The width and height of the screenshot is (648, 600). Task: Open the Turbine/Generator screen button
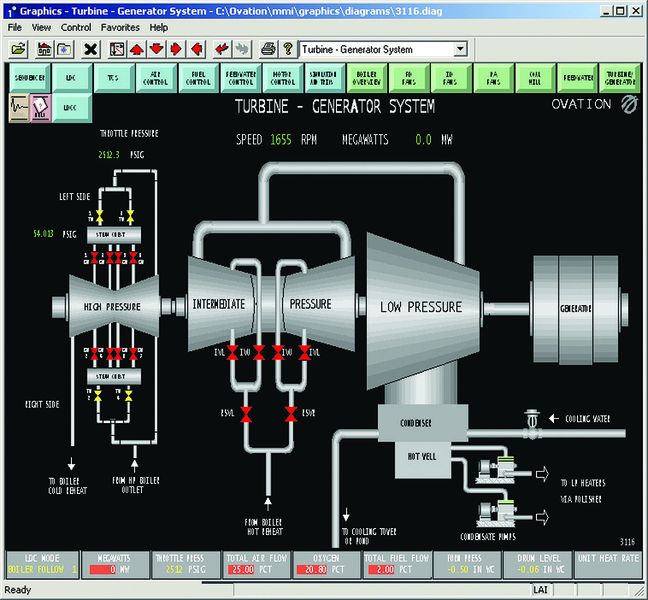pos(619,78)
